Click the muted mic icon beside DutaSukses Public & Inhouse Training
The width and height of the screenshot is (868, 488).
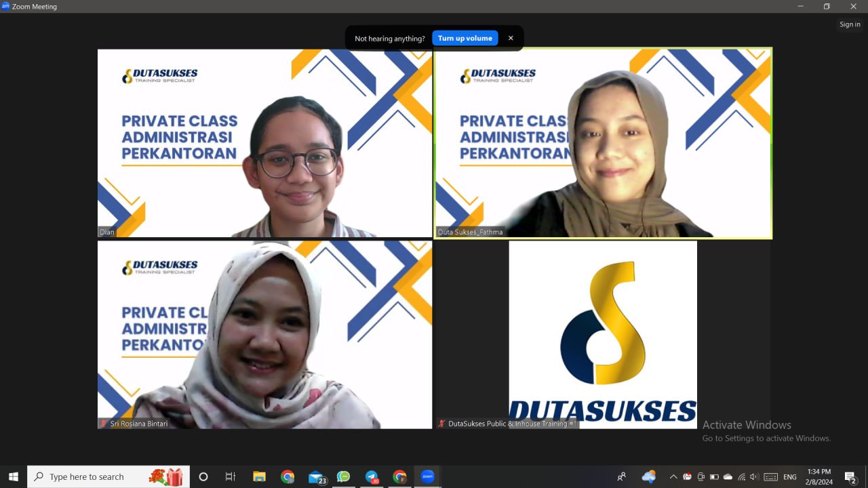point(441,424)
